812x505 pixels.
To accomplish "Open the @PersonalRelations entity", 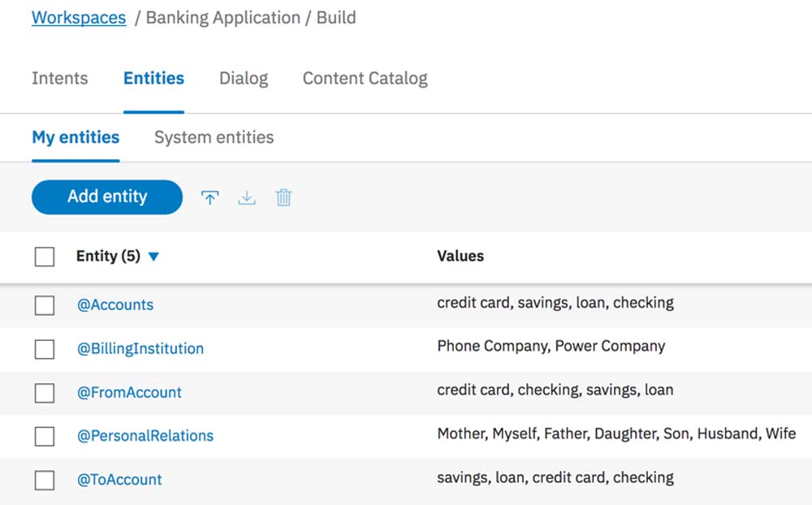I will point(145,436).
